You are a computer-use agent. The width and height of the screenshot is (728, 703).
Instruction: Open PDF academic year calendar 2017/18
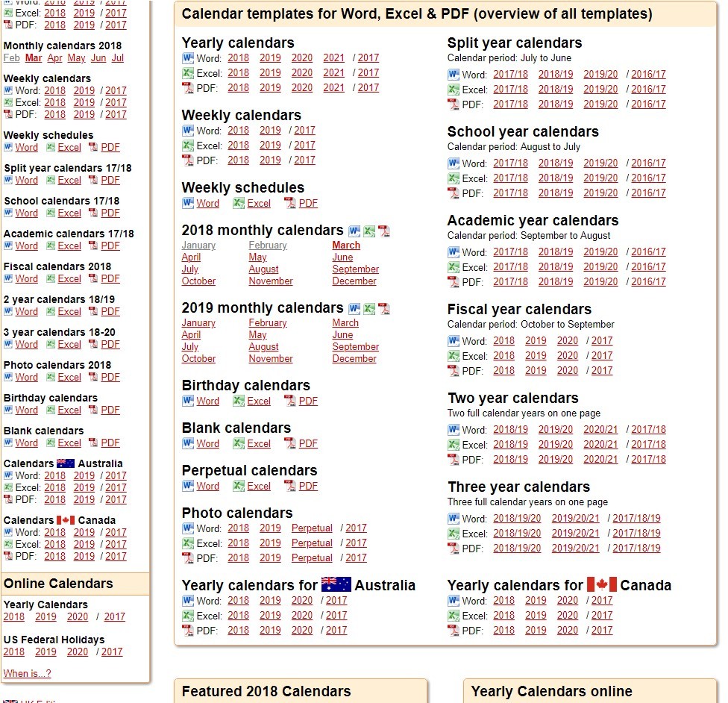(510, 281)
